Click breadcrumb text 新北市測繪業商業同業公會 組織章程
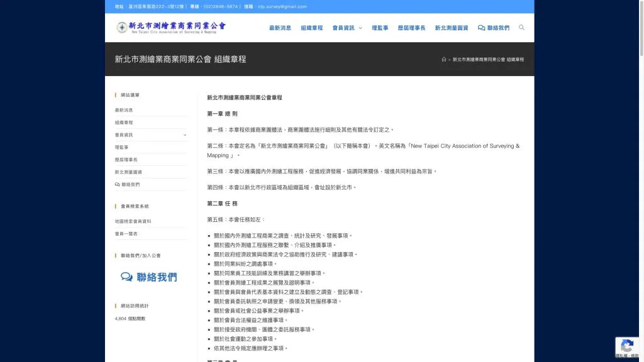The width and height of the screenshot is (644, 362). pos(488,60)
